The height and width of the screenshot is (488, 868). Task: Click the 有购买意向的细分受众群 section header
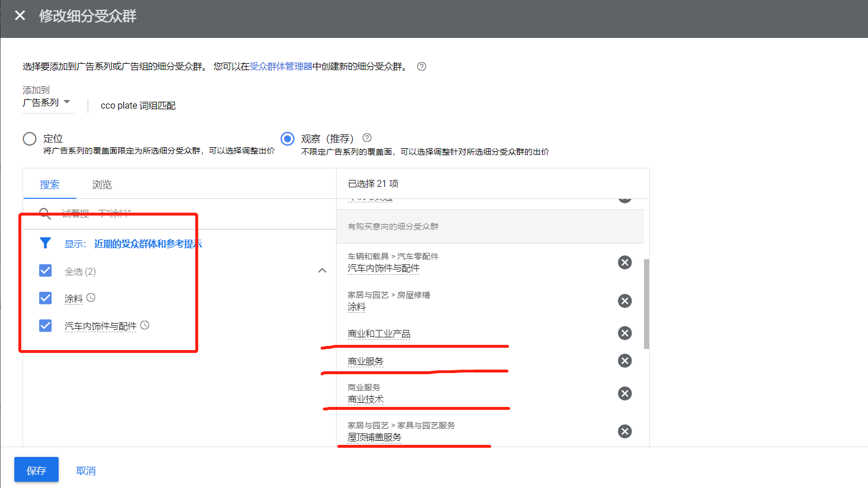click(393, 226)
